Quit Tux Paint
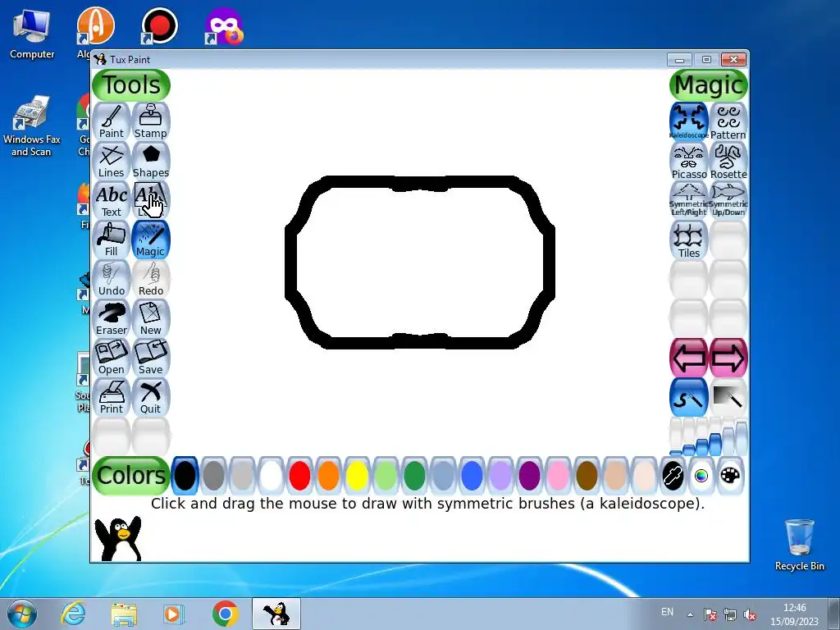 click(x=151, y=397)
